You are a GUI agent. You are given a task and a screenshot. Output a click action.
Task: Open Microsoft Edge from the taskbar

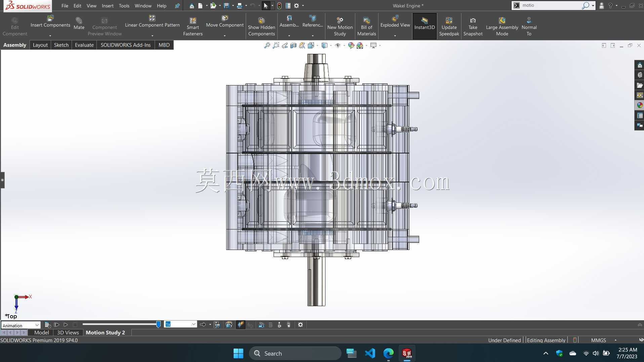click(388, 353)
